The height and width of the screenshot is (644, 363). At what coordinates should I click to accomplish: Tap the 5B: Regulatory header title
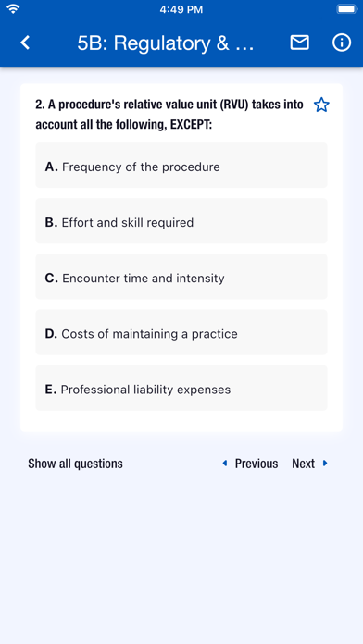166,43
